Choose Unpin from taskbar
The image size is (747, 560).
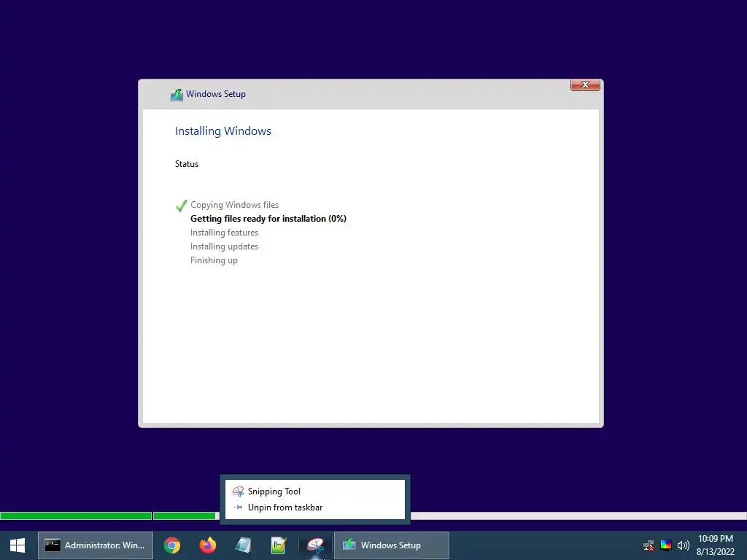tap(315, 507)
